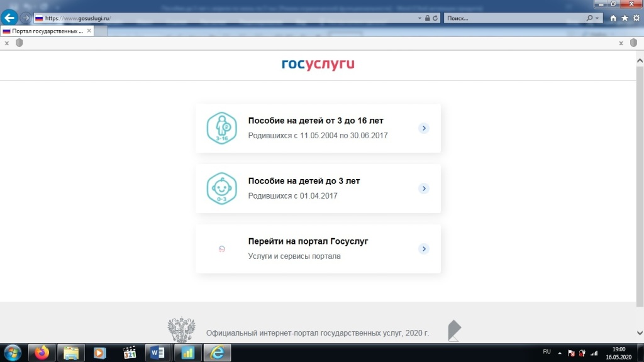Open the Favorites star icon
Screen dimensions: 644x362
625,18
